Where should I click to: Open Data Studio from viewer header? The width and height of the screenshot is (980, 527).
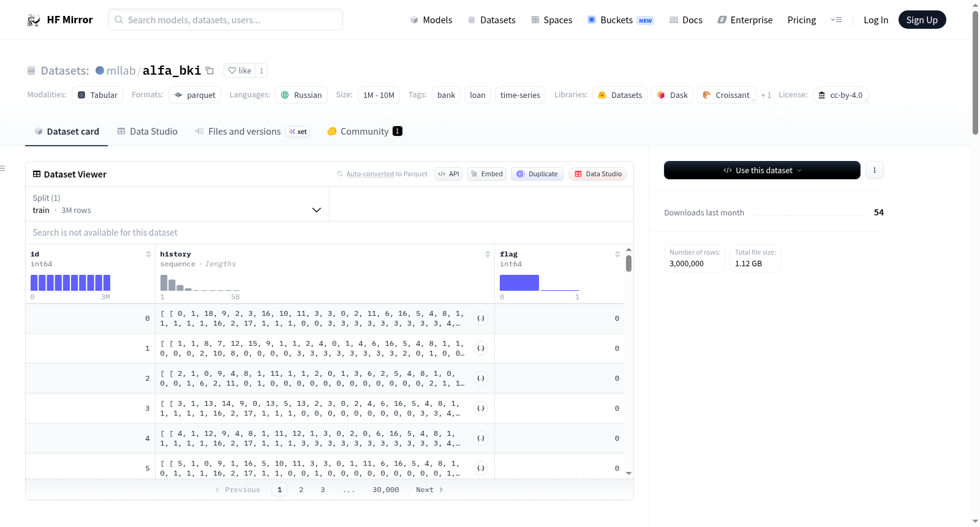pyautogui.click(x=598, y=174)
